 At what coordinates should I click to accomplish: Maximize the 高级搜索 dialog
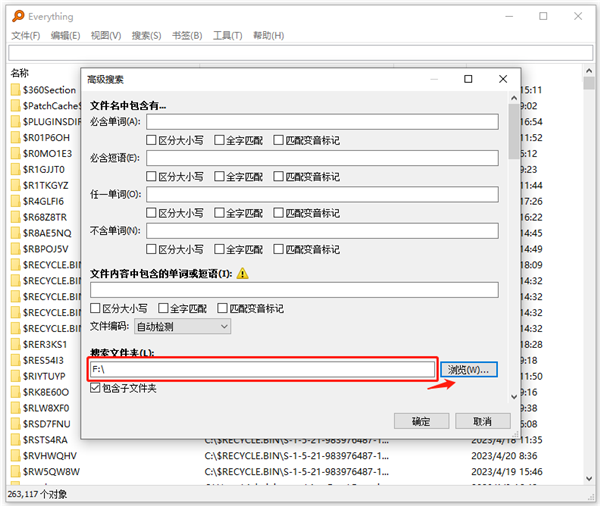click(x=468, y=79)
